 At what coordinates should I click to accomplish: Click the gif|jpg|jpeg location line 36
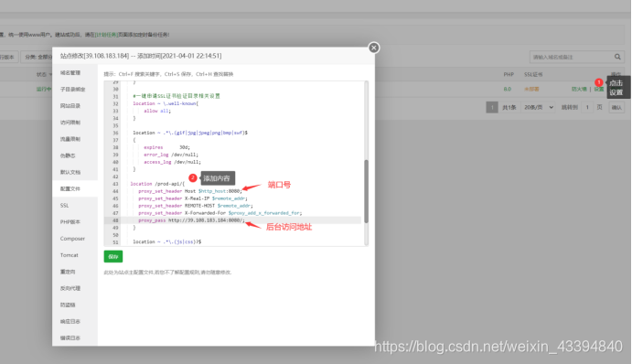click(x=190, y=133)
